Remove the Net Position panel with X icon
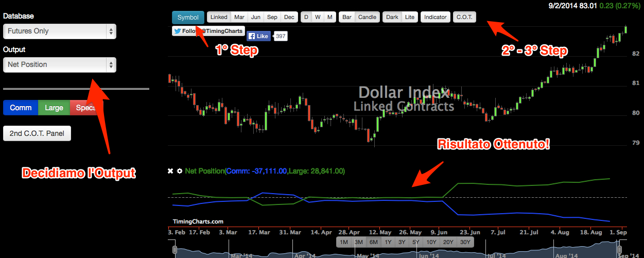This screenshot has height=258, width=644. point(170,171)
